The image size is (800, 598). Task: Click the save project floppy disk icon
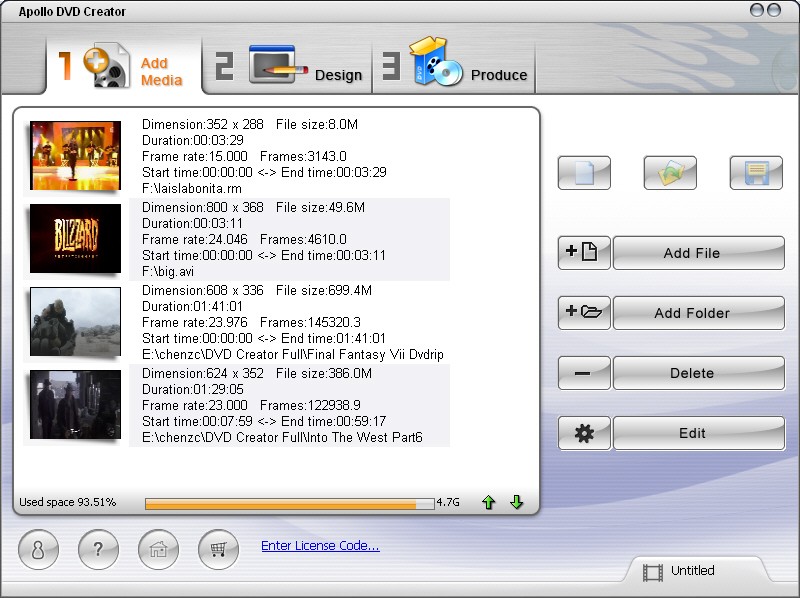click(x=756, y=173)
